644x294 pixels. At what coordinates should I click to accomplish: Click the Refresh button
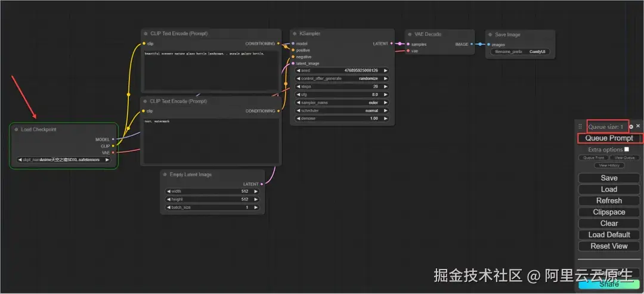(x=609, y=201)
